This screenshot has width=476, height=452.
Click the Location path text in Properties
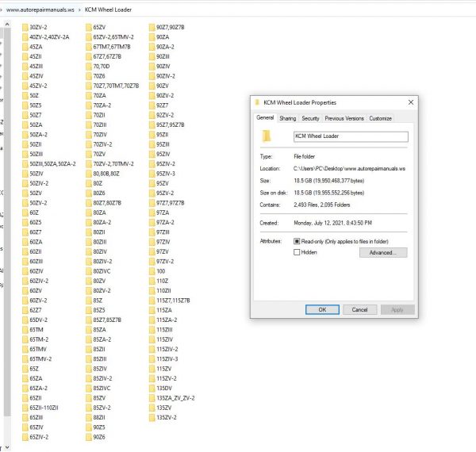click(349, 169)
